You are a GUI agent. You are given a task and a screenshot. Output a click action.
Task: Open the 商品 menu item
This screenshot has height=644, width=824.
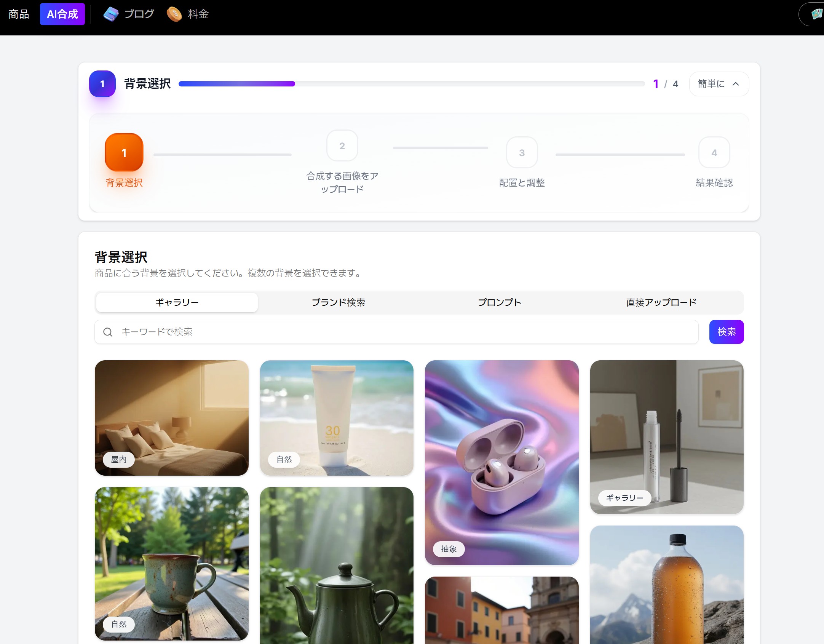click(x=19, y=14)
